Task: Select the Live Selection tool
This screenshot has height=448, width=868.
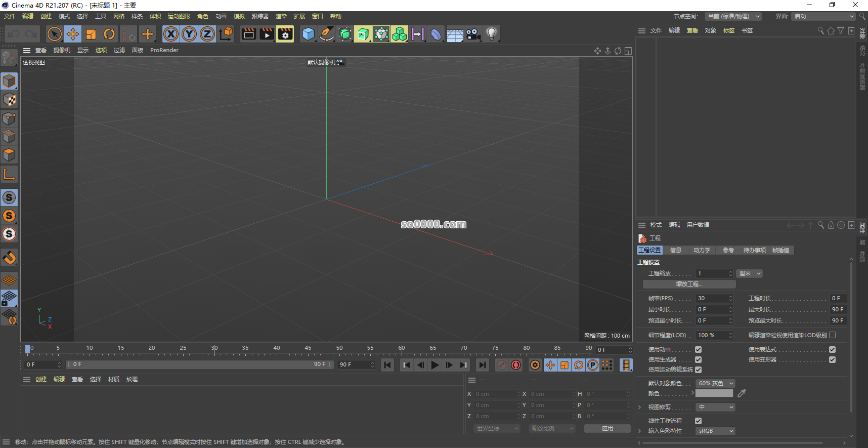Action: 55,34
